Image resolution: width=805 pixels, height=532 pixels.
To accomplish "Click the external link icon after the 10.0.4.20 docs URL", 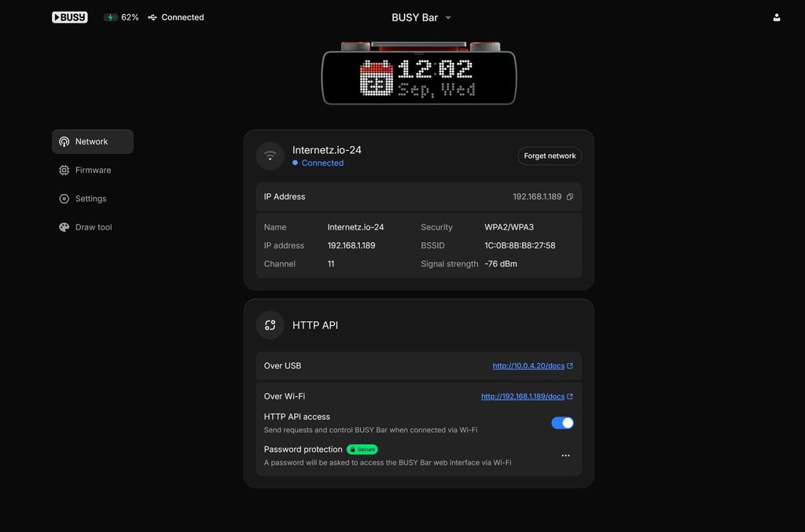I will coord(570,365).
